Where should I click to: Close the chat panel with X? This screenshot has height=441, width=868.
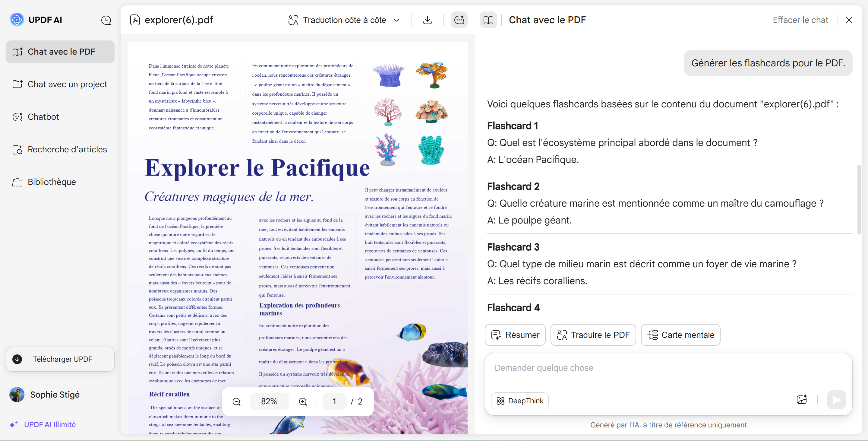(849, 20)
